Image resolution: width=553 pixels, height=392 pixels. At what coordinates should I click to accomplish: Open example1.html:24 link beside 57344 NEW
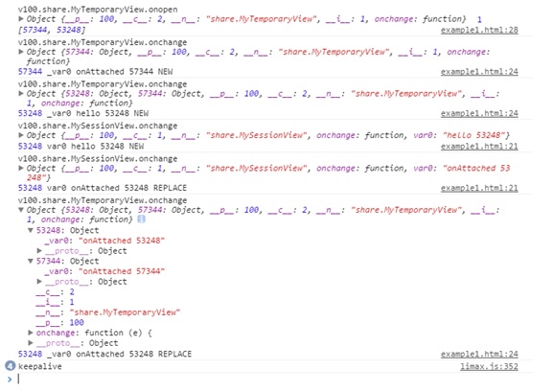click(x=479, y=72)
